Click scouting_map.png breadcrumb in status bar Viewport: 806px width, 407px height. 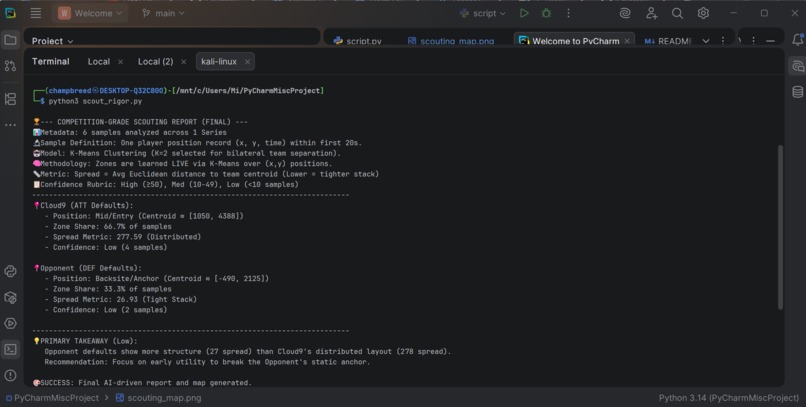tap(158, 398)
